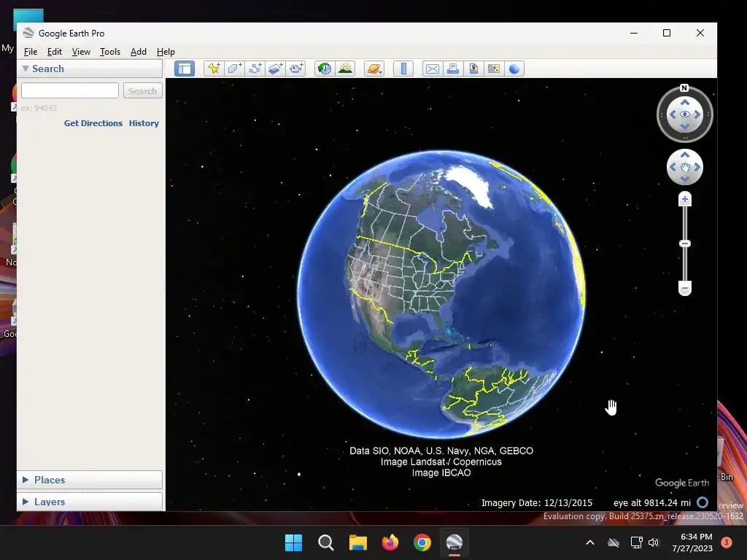Click the Search button

pyautogui.click(x=142, y=90)
